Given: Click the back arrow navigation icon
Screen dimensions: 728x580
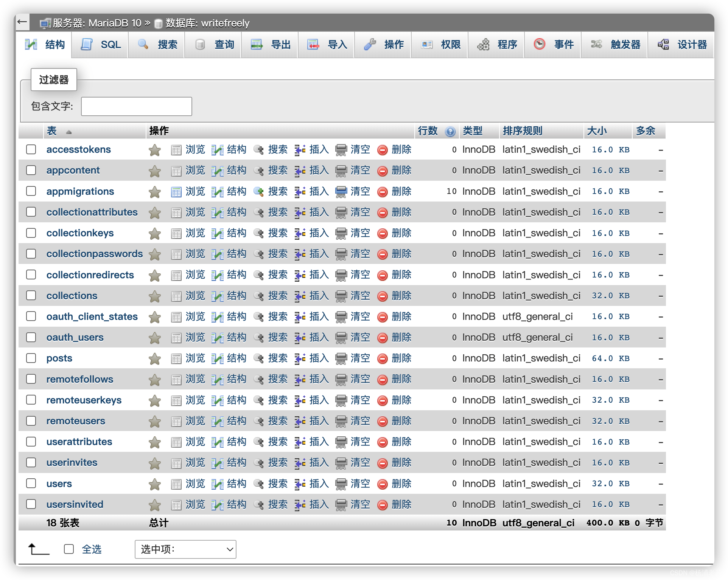Looking at the screenshot, I should 22,22.
